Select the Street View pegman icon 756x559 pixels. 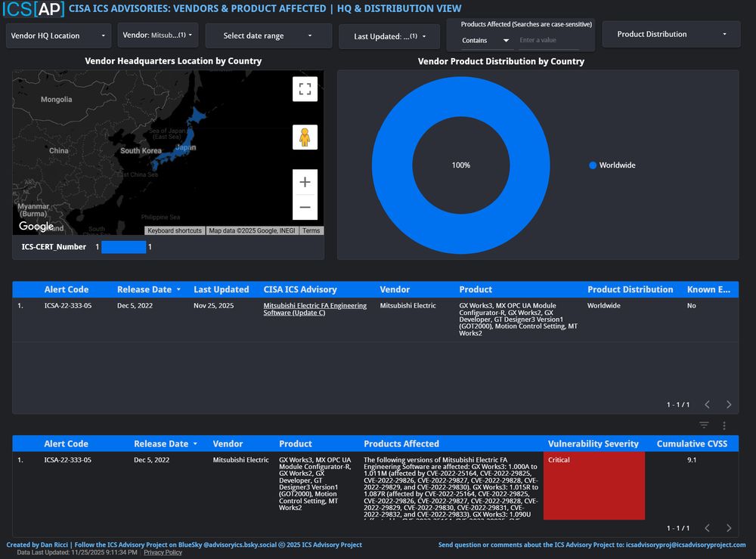tap(305, 137)
